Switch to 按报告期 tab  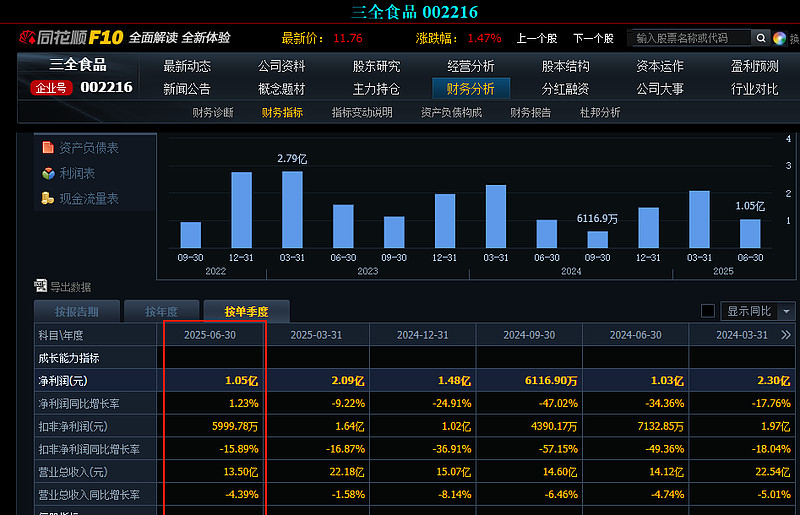tap(77, 311)
